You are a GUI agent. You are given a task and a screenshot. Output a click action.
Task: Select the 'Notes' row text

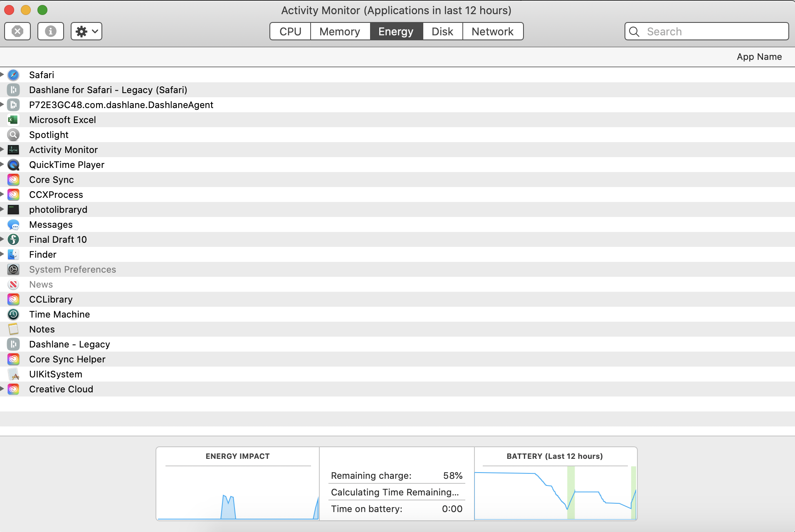point(42,329)
